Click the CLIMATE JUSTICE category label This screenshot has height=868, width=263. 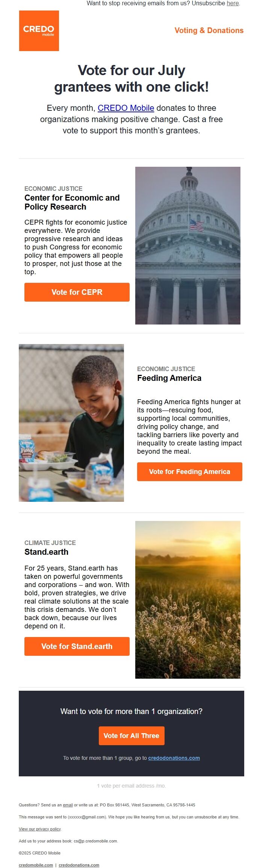click(x=50, y=543)
